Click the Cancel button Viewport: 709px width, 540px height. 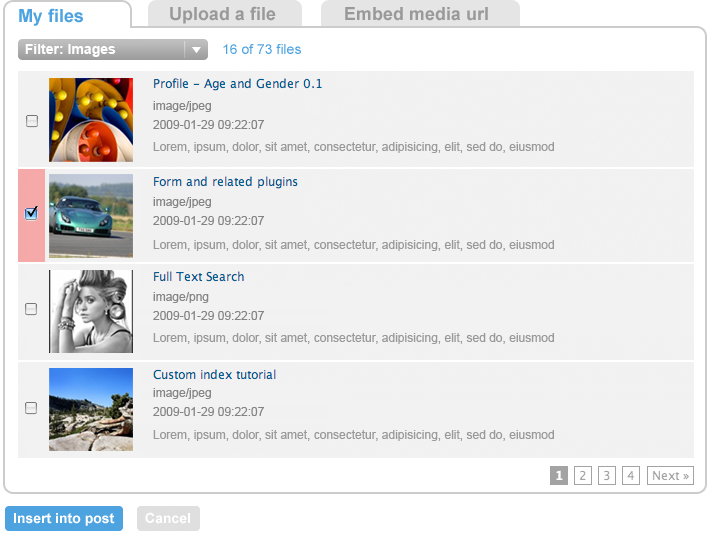coord(168,518)
